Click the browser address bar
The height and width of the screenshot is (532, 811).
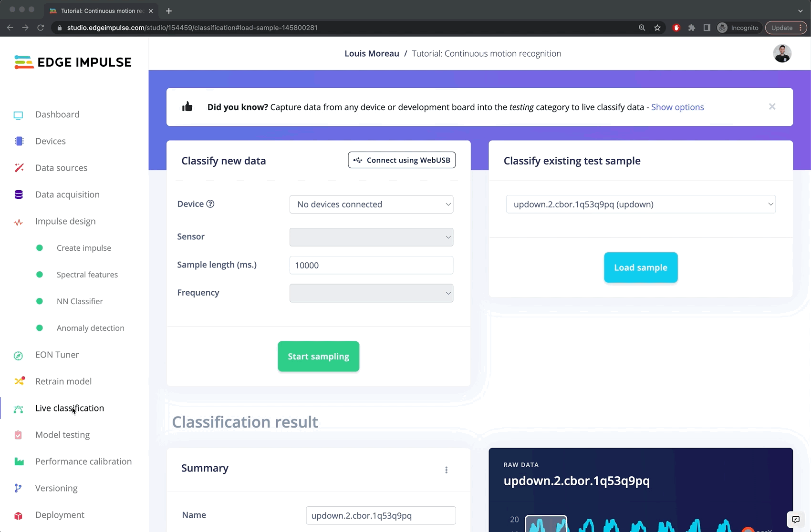pos(343,28)
